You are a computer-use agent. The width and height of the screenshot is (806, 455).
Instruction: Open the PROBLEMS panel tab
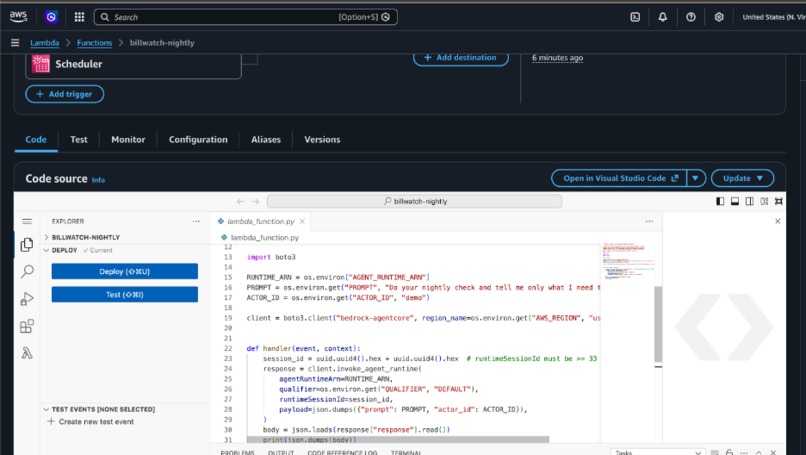pyautogui.click(x=237, y=452)
